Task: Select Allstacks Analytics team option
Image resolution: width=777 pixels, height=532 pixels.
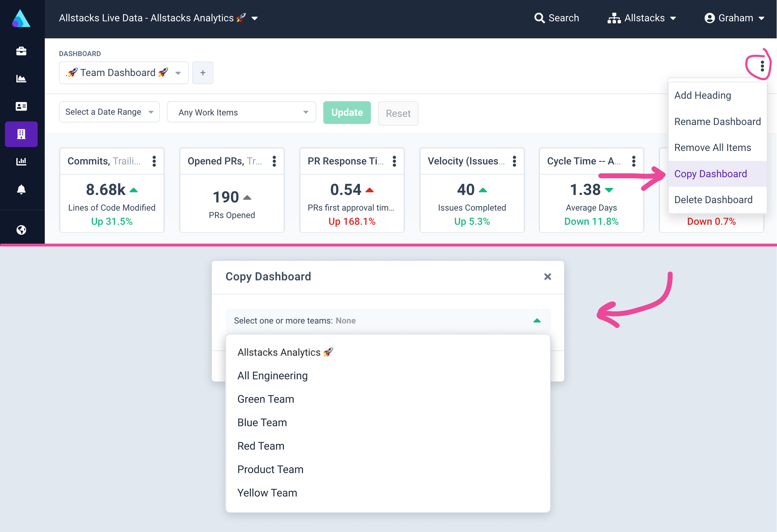Action: pos(388,352)
